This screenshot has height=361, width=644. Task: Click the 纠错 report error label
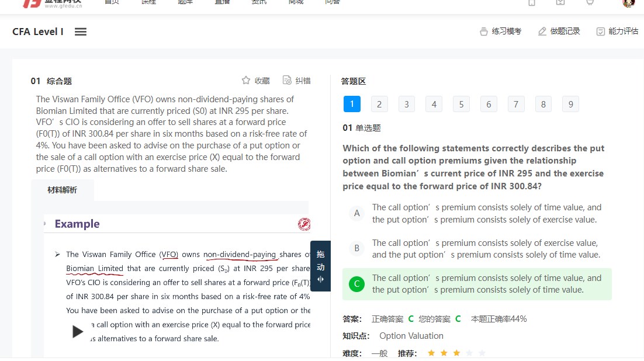pyautogui.click(x=303, y=81)
